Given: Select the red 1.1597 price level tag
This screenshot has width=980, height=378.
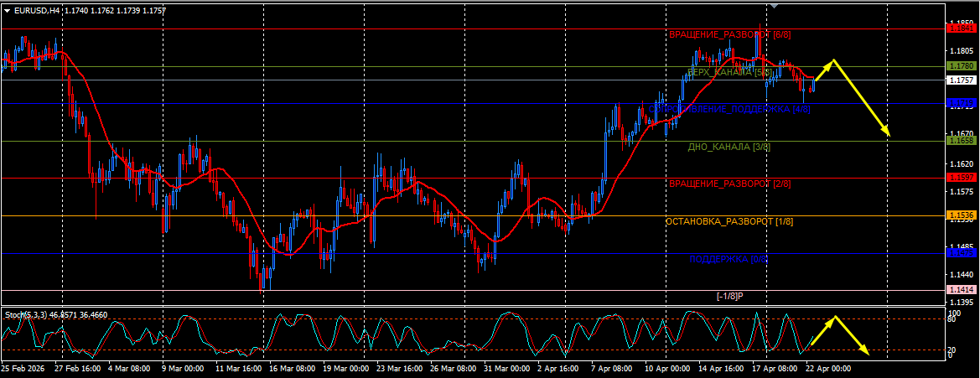Looking at the screenshot, I should [x=960, y=178].
